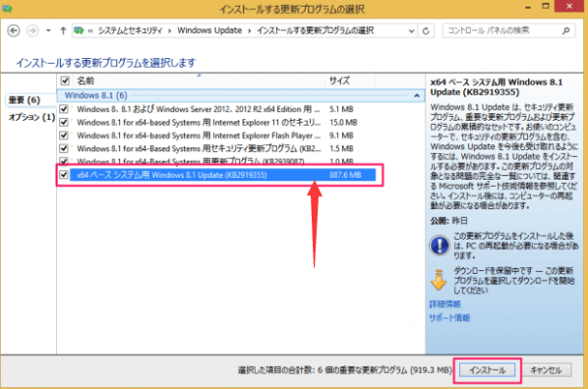Click the yellow download arrow icon
This screenshot has height=389, width=588.
[439, 280]
